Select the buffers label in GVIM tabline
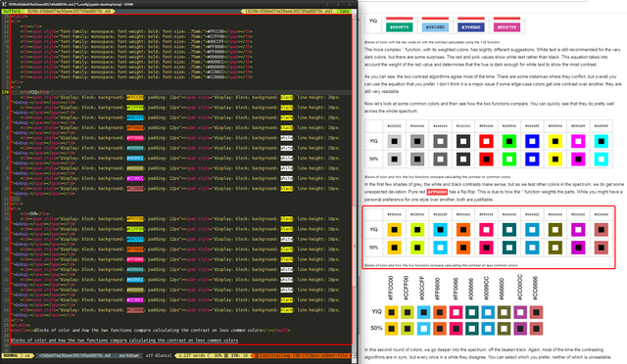The height and width of the screenshot is (364, 627). click(x=12, y=11)
